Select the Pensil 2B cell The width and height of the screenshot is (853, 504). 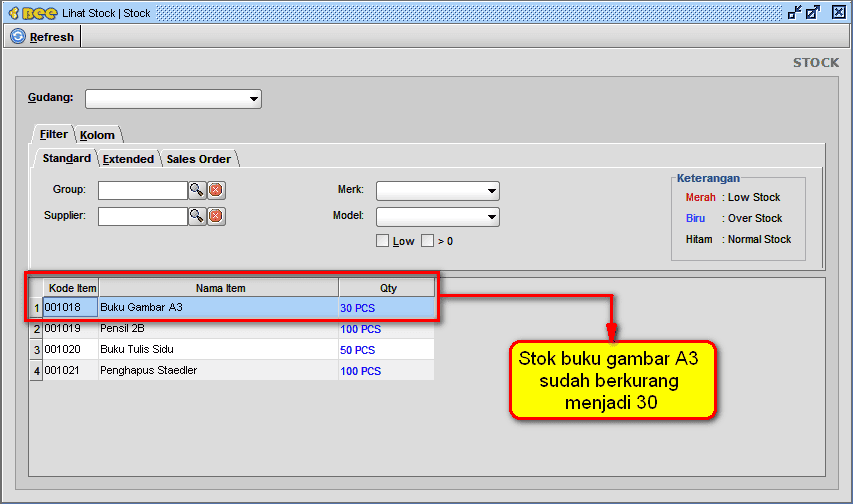pos(218,329)
